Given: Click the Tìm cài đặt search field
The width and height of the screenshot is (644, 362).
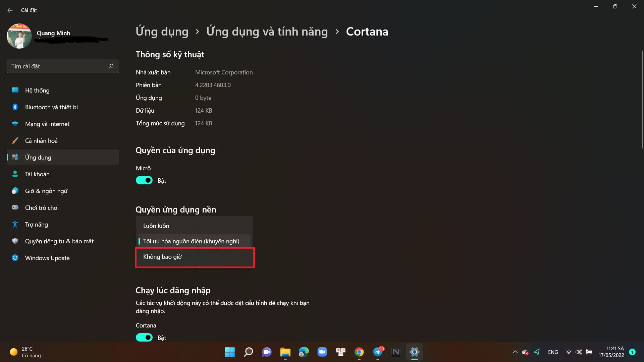Looking at the screenshot, I should click(63, 66).
